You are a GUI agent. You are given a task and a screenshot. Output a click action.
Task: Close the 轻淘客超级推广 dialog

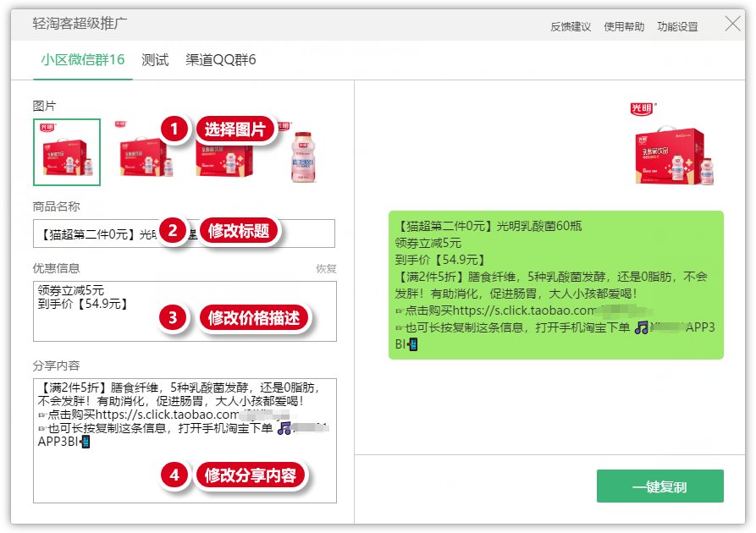click(x=732, y=23)
